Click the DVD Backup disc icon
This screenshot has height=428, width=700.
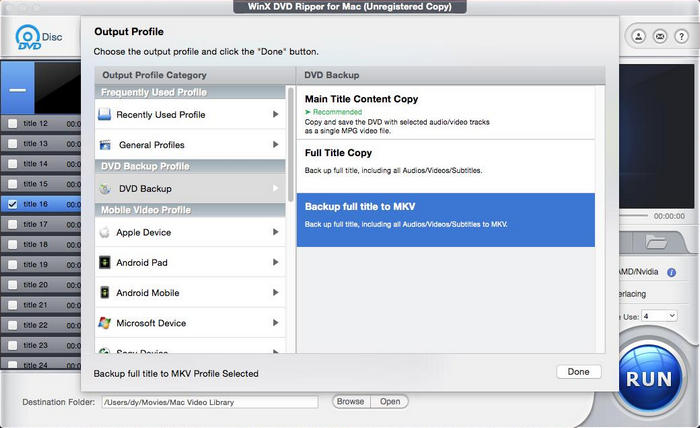[104, 189]
